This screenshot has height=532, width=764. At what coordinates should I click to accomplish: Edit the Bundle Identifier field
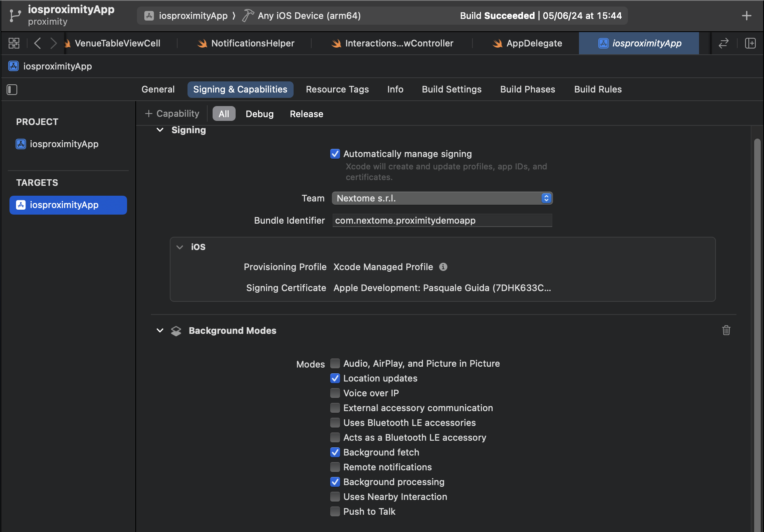442,220
